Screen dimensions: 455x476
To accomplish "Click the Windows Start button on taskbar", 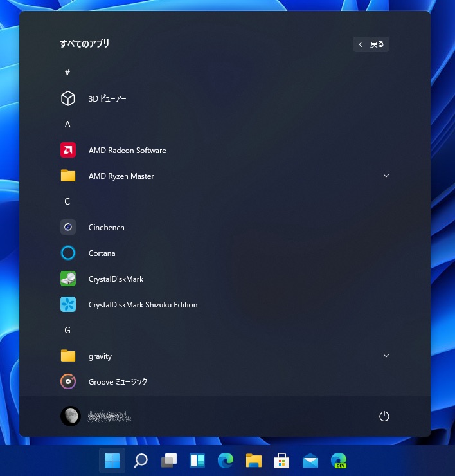I will tap(112, 461).
